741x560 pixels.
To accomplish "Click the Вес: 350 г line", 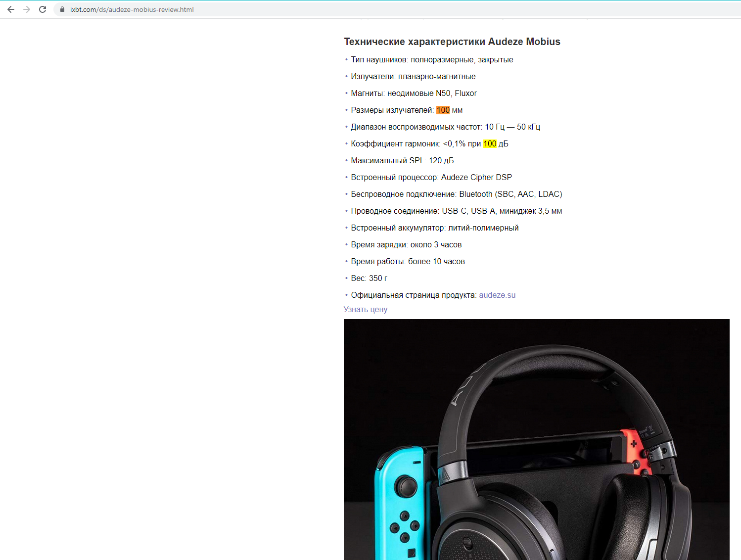I will (x=369, y=278).
